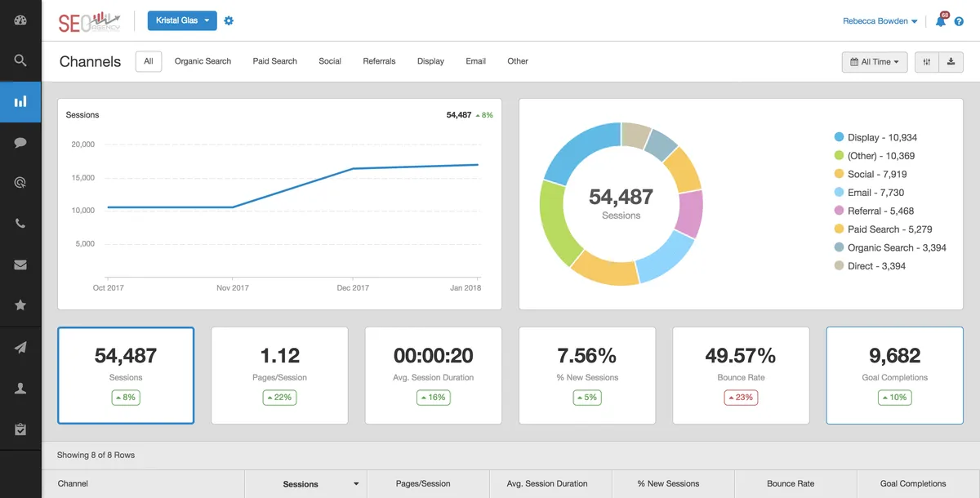Select the 1.12 Pages/Session metric card
Viewport: 980px width, 498px height.
click(279, 376)
